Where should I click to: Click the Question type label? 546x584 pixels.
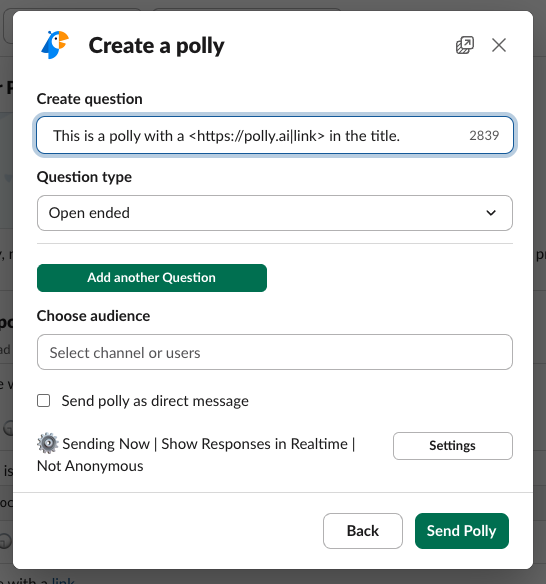(84, 177)
